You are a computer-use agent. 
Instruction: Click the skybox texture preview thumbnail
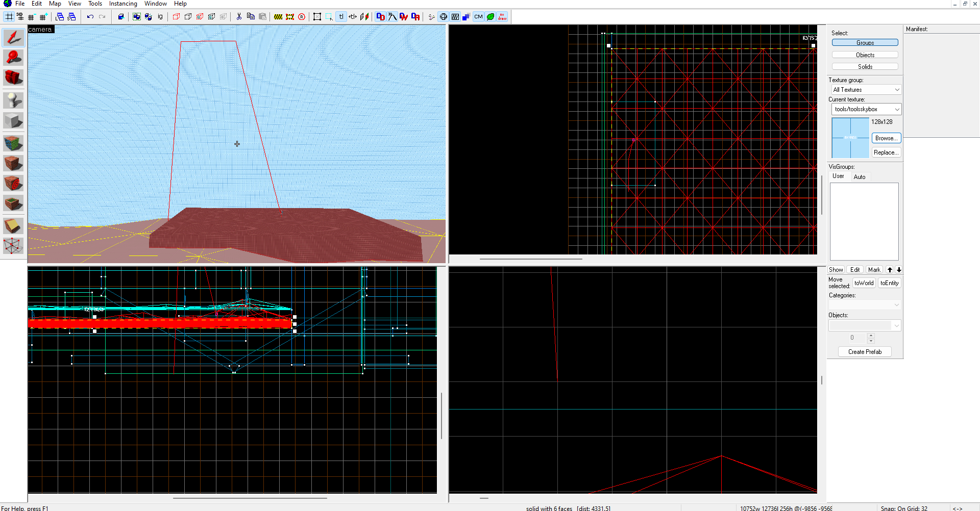coord(850,138)
